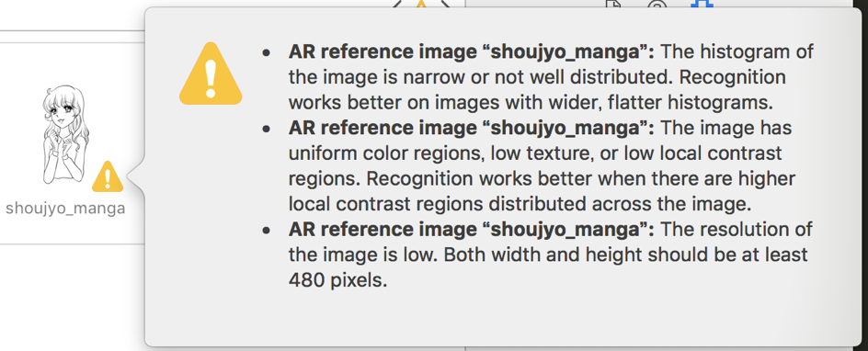Click the third bold AR reference image heading
Image resolution: width=868 pixels, height=351 pixels.
pyautogui.click(x=471, y=230)
